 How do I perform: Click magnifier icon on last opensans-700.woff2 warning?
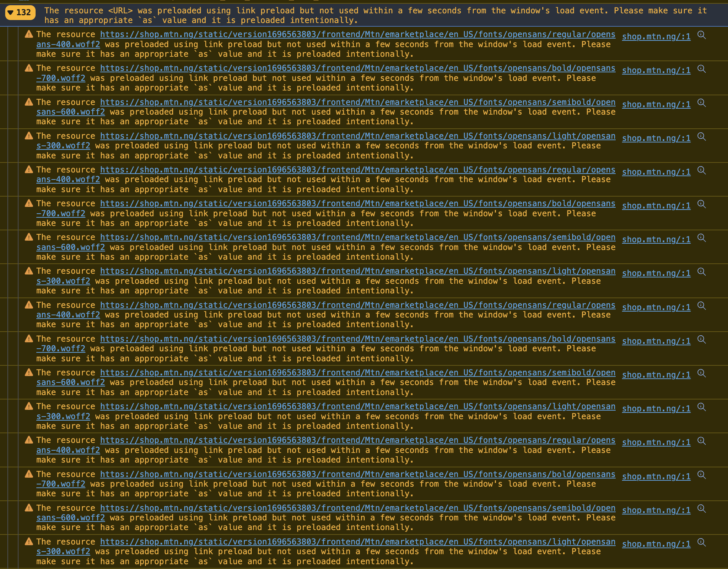click(701, 475)
